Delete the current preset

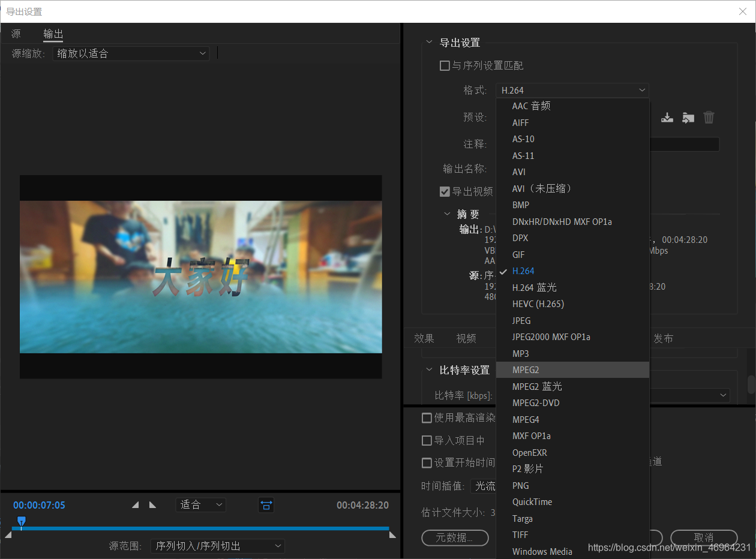click(709, 118)
